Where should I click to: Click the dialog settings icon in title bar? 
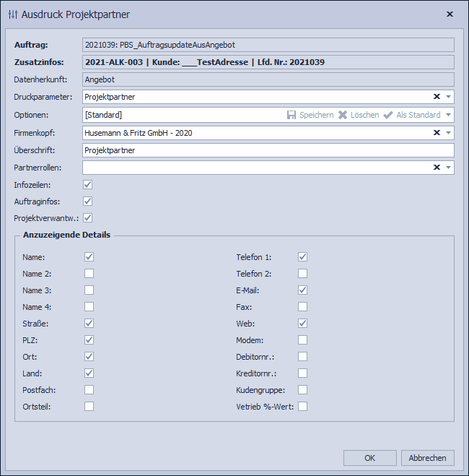[12, 14]
